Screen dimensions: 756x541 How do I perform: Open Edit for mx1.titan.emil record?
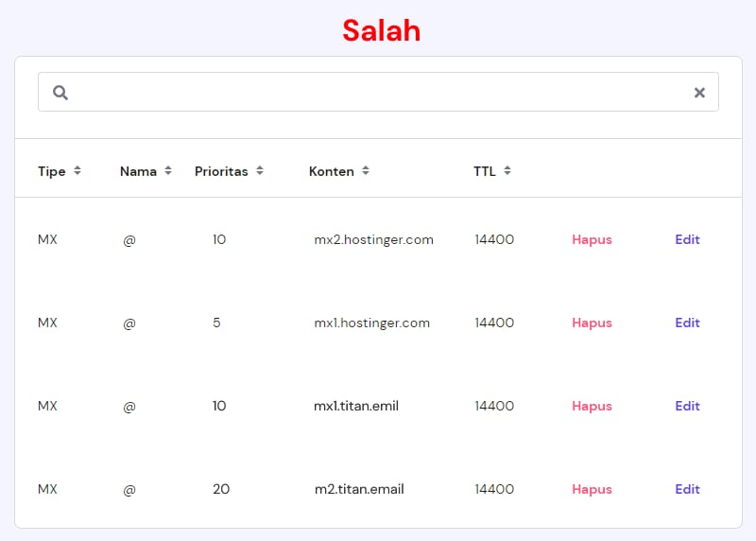pos(687,407)
